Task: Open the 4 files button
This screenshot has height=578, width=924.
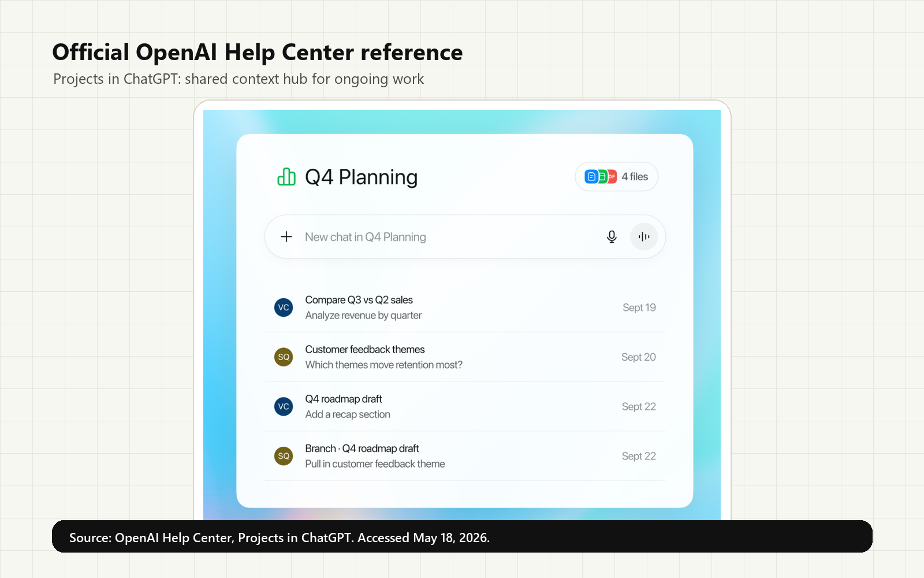Action: point(616,176)
